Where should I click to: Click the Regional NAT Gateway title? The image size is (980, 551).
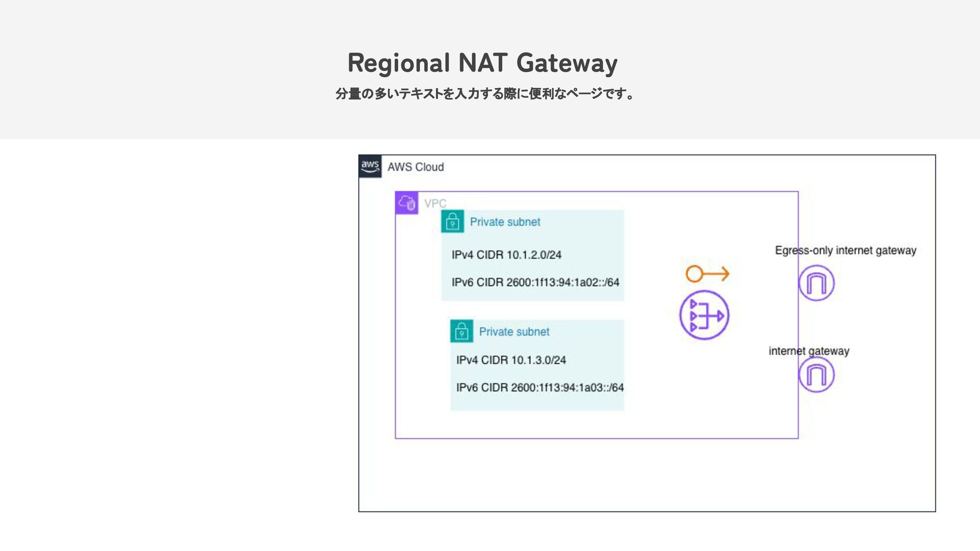pos(482,63)
